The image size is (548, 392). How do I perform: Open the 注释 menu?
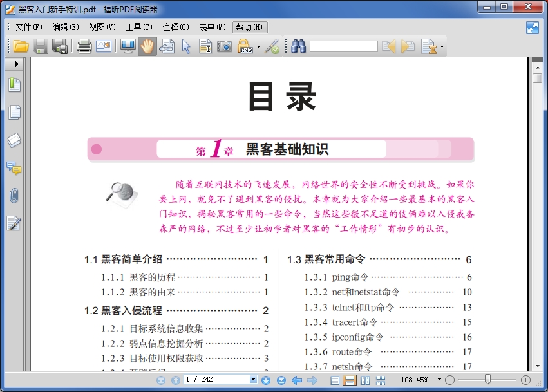pyautogui.click(x=175, y=27)
